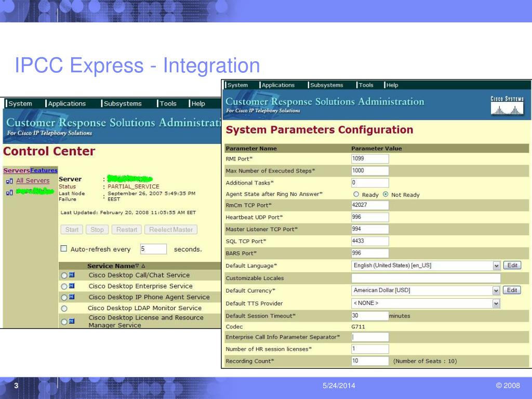Click the RmCm TCP Port input field
Screen dimensions: 532x399
pyautogui.click(x=370, y=205)
